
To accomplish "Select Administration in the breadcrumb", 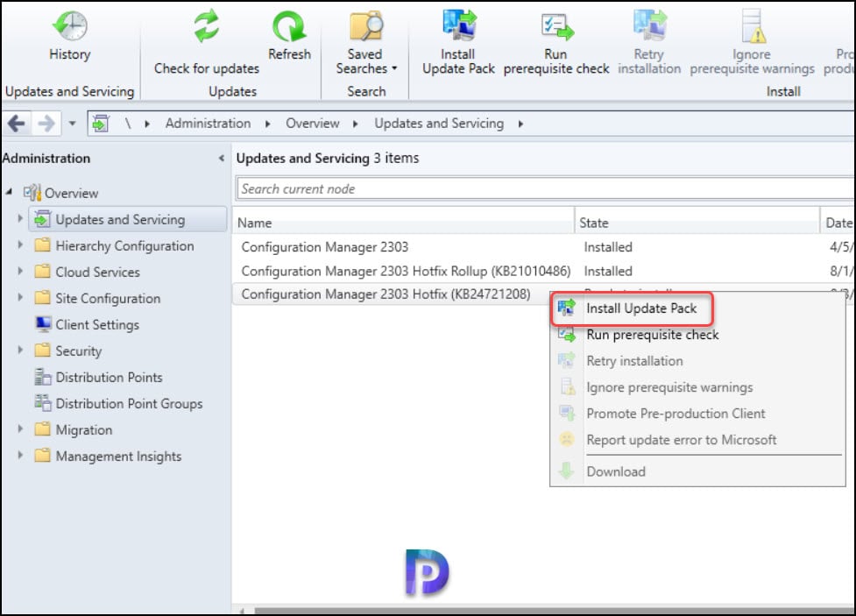I will click(208, 124).
